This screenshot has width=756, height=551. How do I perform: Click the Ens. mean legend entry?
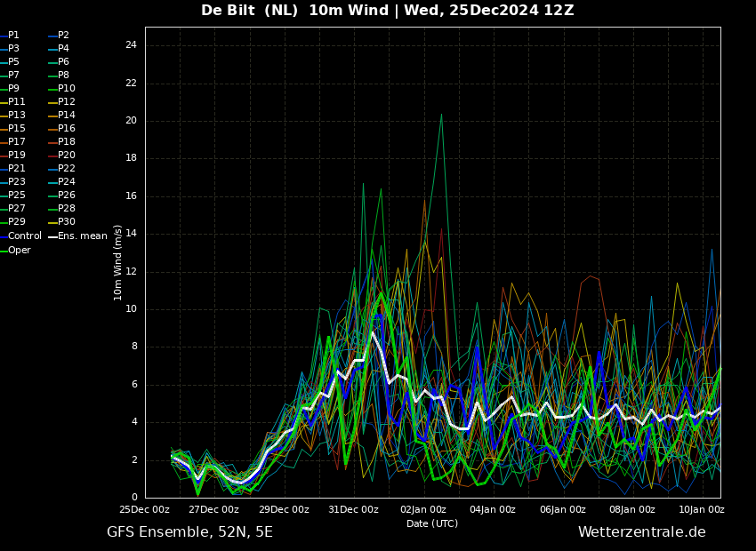[77, 236]
